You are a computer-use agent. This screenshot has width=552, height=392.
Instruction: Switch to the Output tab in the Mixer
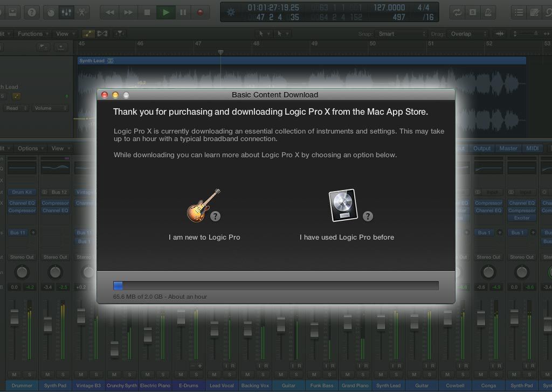(481, 149)
